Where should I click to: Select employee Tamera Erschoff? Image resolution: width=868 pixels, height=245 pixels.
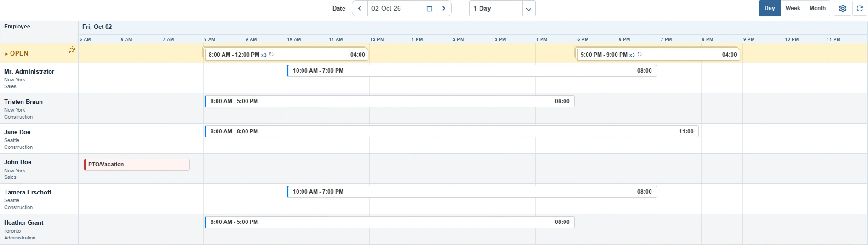[28, 192]
